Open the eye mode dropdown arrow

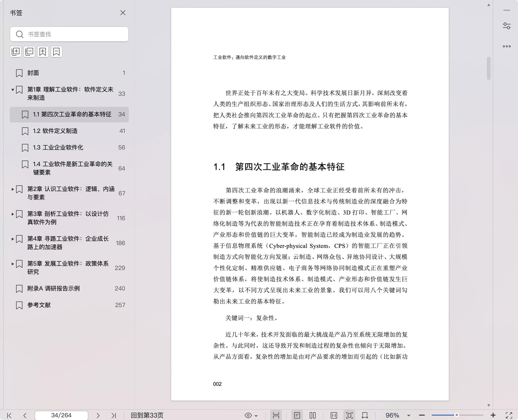(x=256, y=416)
